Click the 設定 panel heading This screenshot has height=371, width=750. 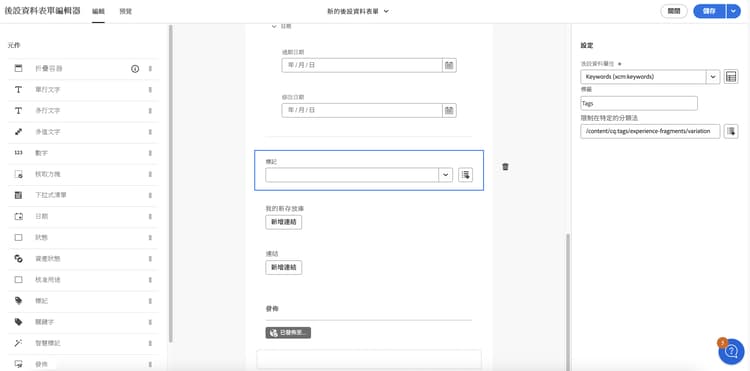pyautogui.click(x=587, y=45)
